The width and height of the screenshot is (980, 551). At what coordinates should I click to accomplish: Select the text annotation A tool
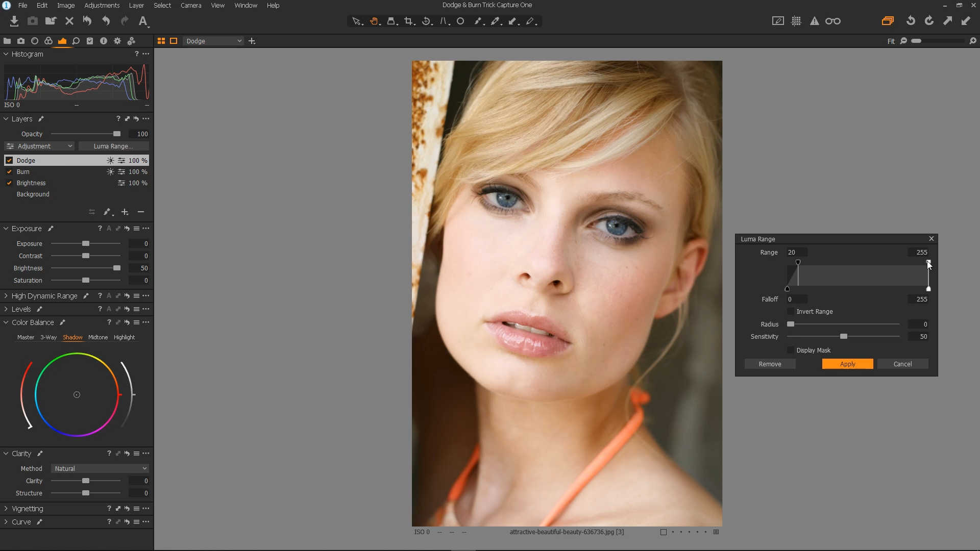(x=143, y=21)
